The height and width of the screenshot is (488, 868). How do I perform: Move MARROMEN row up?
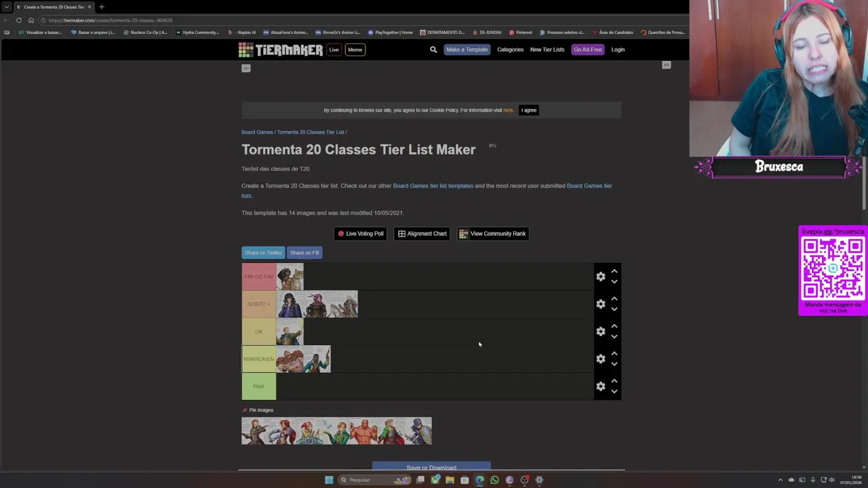tap(614, 353)
